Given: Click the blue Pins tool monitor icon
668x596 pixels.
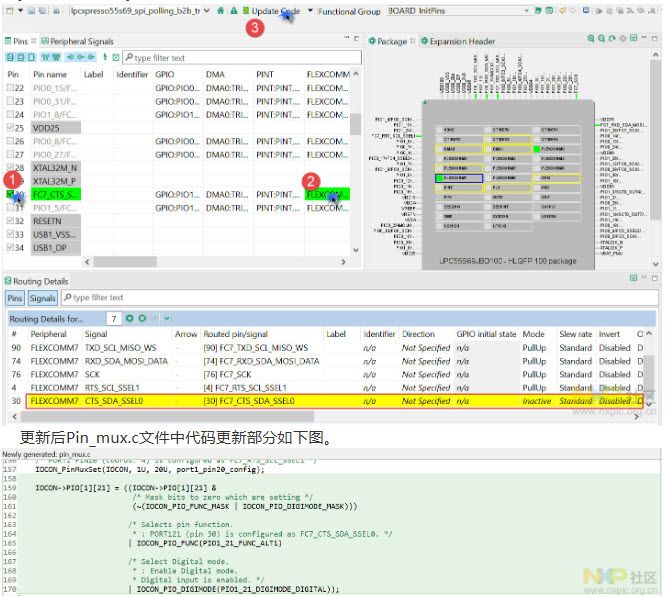Looking at the screenshot, I should point(586,11).
